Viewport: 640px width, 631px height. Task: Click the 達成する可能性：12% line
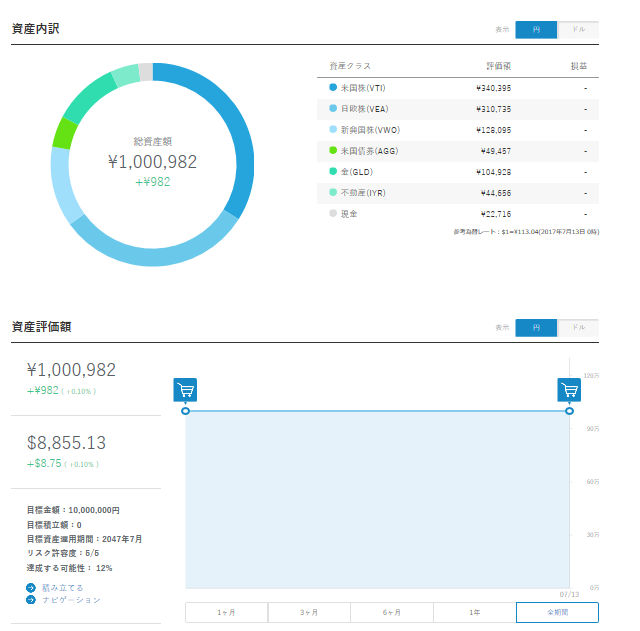coord(69,568)
